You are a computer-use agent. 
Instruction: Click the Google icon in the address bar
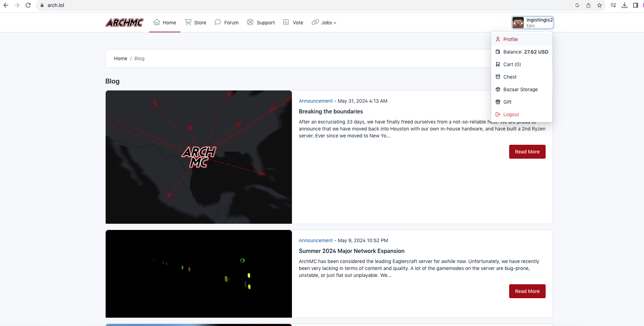click(x=577, y=5)
